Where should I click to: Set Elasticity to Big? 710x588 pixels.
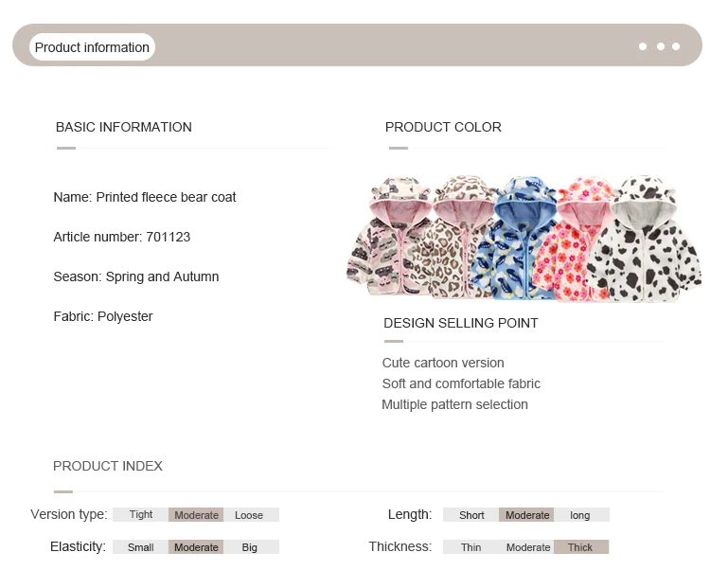(x=250, y=546)
